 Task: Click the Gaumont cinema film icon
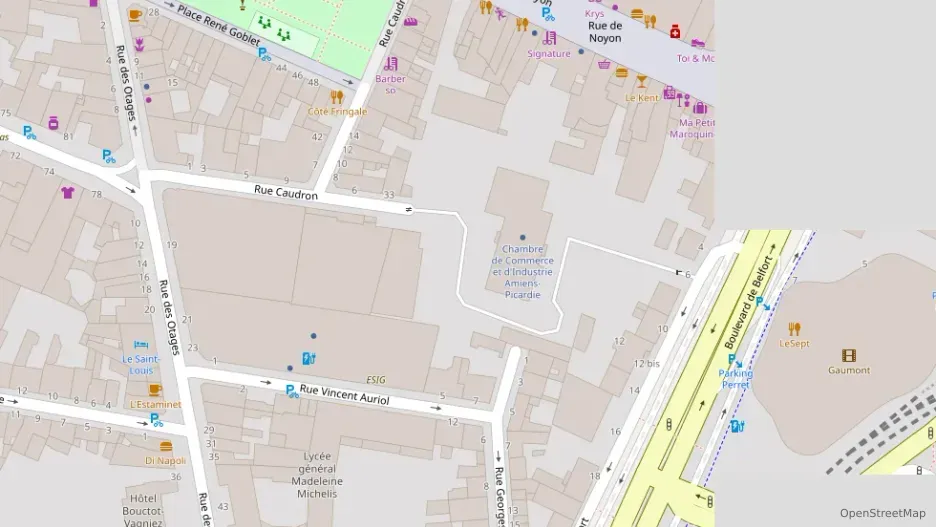pos(849,355)
